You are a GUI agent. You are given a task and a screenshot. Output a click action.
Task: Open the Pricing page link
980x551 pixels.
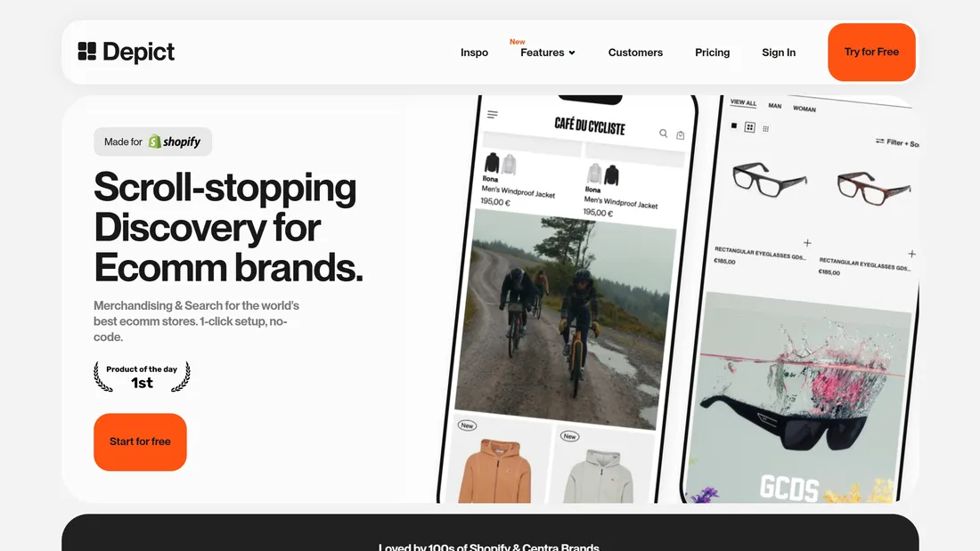pos(713,53)
